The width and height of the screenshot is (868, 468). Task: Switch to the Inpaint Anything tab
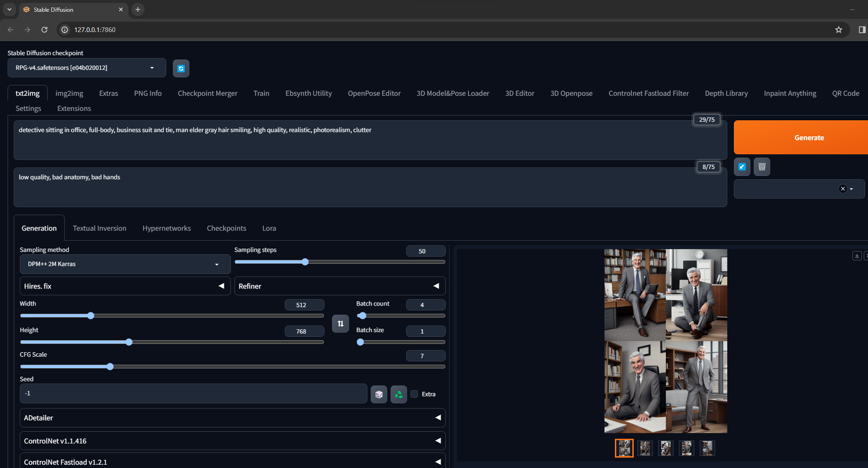(x=790, y=93)
